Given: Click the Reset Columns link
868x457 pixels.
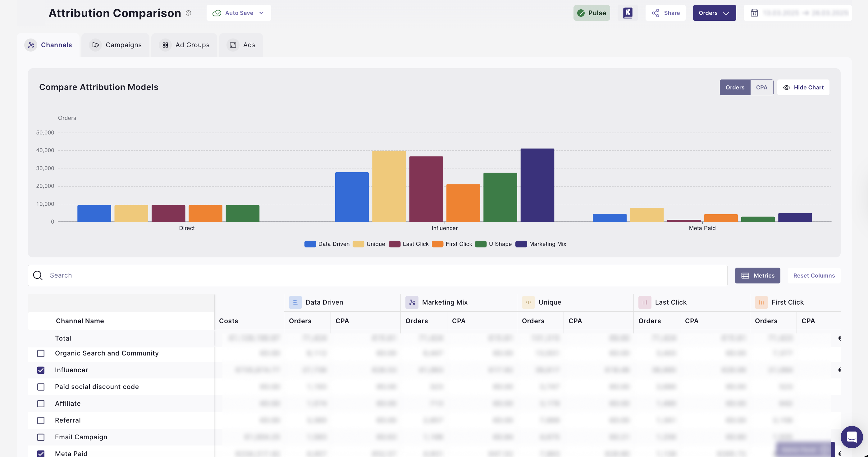Looking at the screenshot, I should pyautogui.click(x=814, y=275).
